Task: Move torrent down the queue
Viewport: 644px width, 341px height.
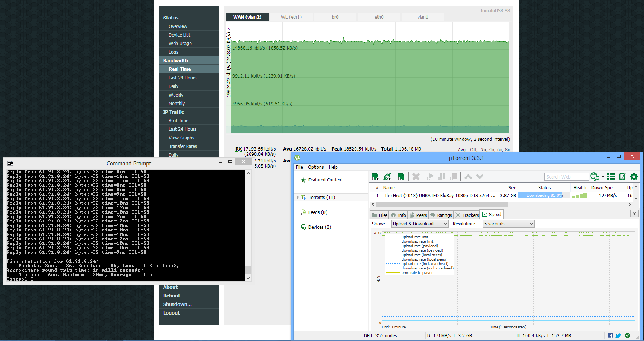Action: [480, 177]
